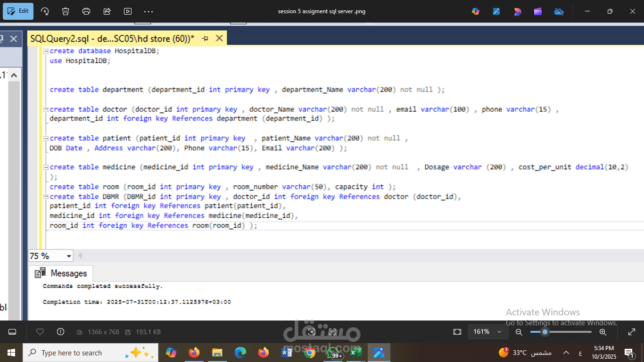Click the 193.1 KB file size label

tap(149, 332)
